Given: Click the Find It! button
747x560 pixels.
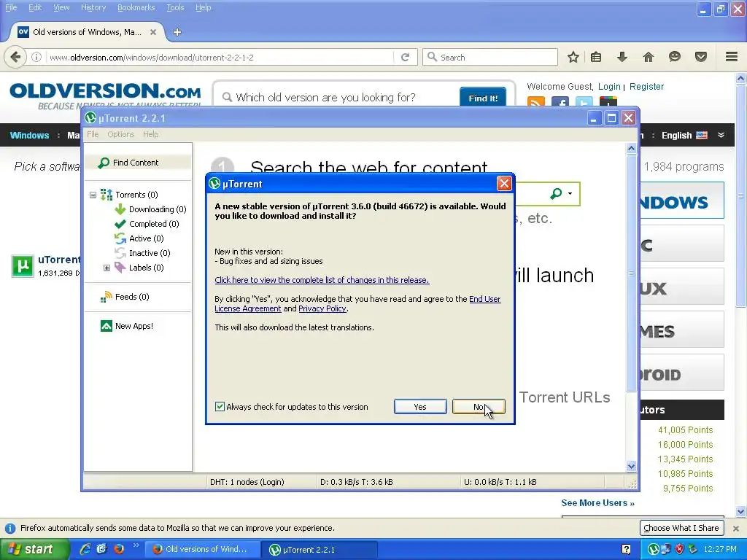Looking at the screenshot, I should pos(483,98).
